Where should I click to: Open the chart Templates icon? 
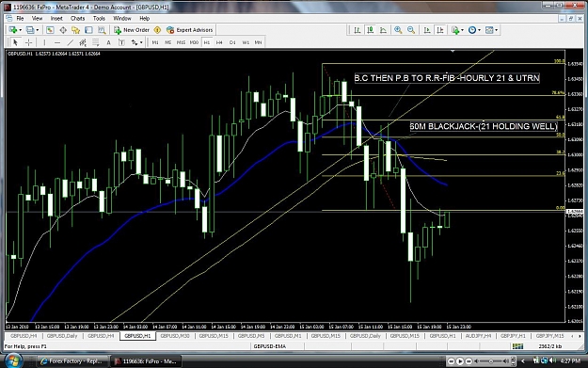click(x=489, y=30)
